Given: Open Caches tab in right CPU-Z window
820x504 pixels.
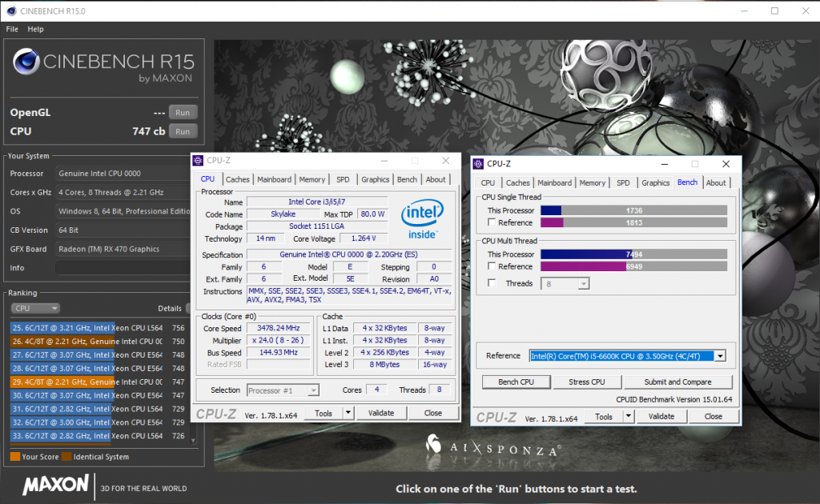Looking at the screenshot, I should pos(518,182).
